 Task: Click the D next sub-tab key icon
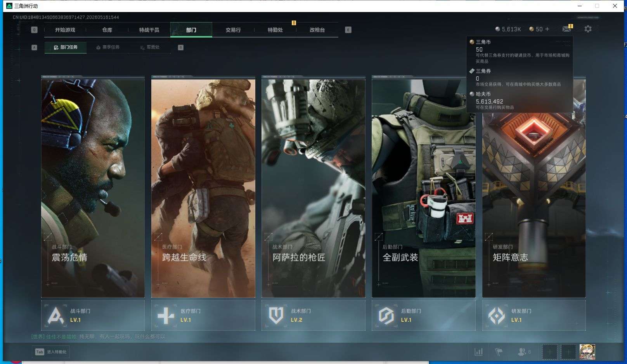180,47
